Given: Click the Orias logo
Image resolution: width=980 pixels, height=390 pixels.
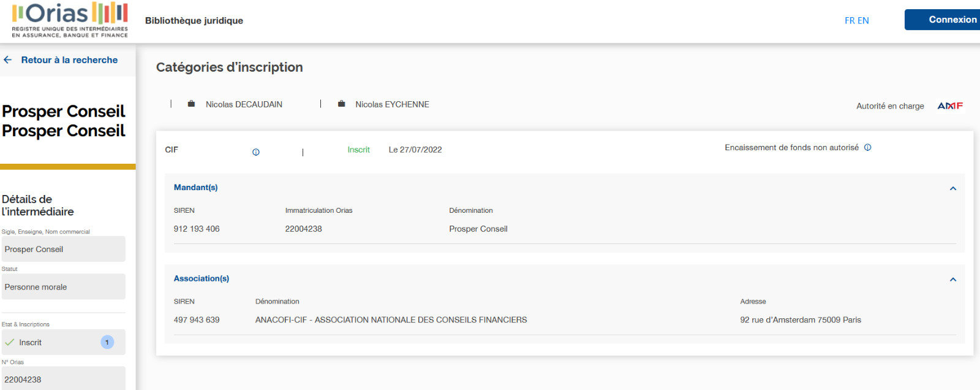Looking at the screenshot, I should [70, 20].
